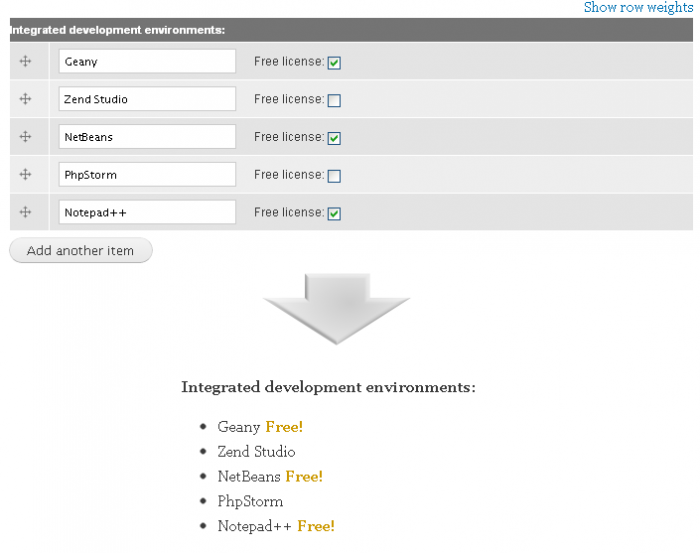Check Free license for Zend Studio
This screenshot has height=553, width=700.
pos(334,100)
